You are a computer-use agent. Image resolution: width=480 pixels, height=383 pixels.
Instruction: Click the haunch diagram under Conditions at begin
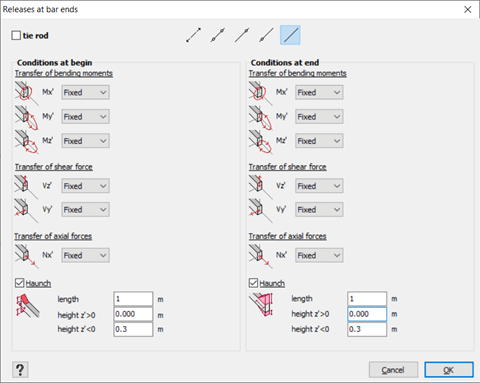click(28, 305)
